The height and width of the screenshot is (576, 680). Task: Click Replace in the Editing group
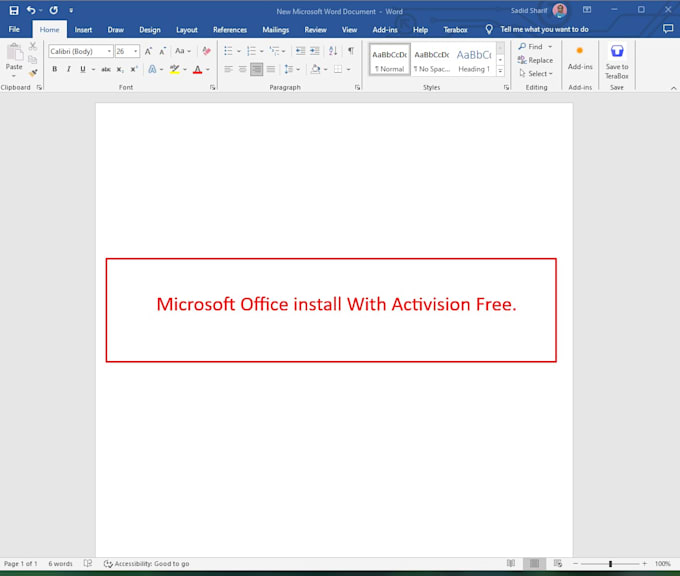pyautogui.click(x=535, y=60)
